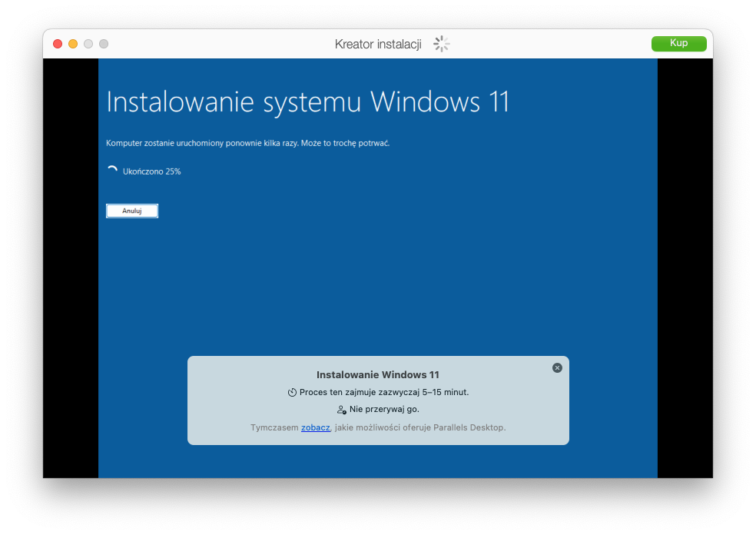Click the green Kup button
The width and height of the screenshot is (756, 535).
678,43
